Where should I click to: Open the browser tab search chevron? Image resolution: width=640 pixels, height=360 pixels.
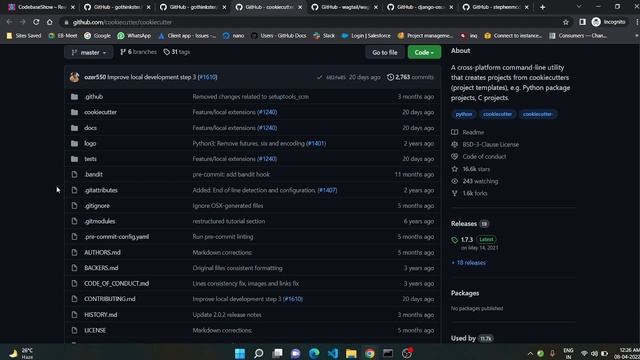click(x=579, y=7)
